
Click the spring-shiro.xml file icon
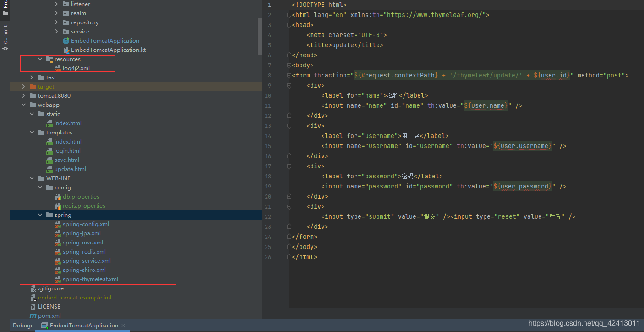[58, 270]
